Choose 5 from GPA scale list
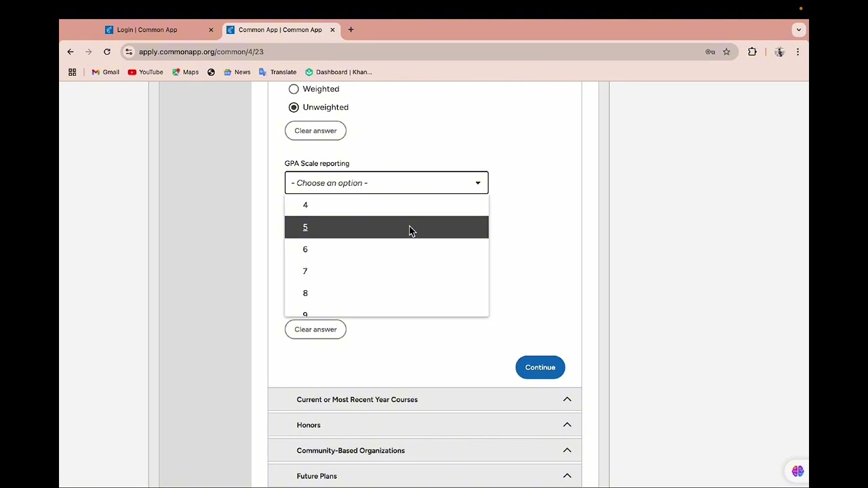The height and width of the screenshot is (488, 868). [x=387, y=227]
